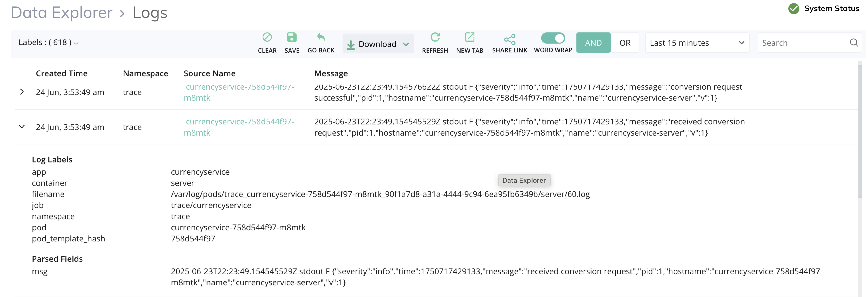Image resolution: width=868 pixels, height=297 pixels.
Task: Click the SHARE LINK icon
Action: pos(510,39)
